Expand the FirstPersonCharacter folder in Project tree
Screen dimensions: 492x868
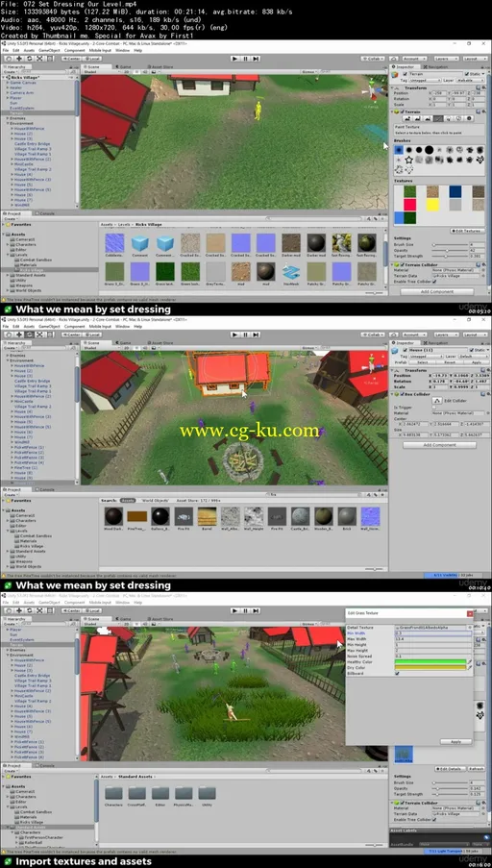(16, 837)
